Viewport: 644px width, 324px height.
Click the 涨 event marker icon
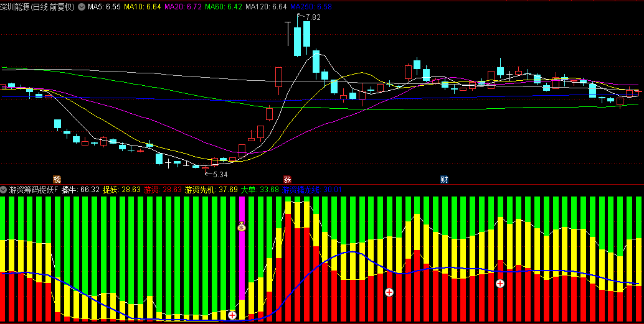click(x=287, y=179)
